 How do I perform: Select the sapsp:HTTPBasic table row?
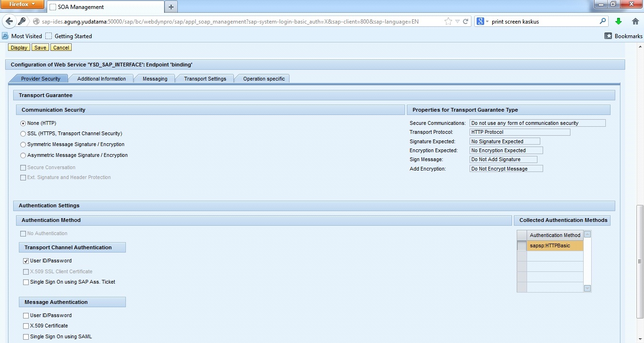(x=554, y=246)
